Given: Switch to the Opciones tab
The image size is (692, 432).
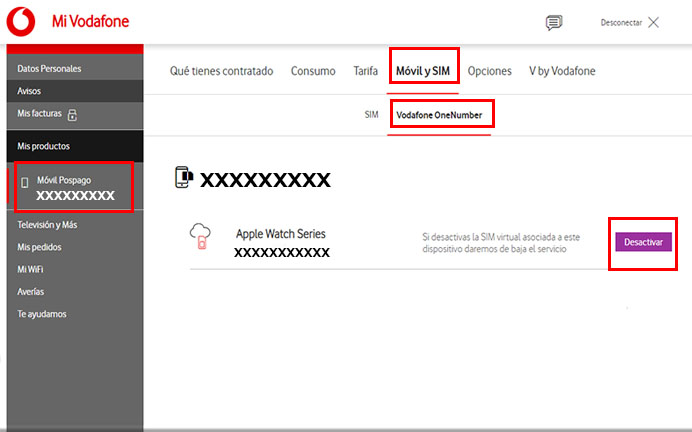Looking at the screenshot, I should (x=490, y=71).
